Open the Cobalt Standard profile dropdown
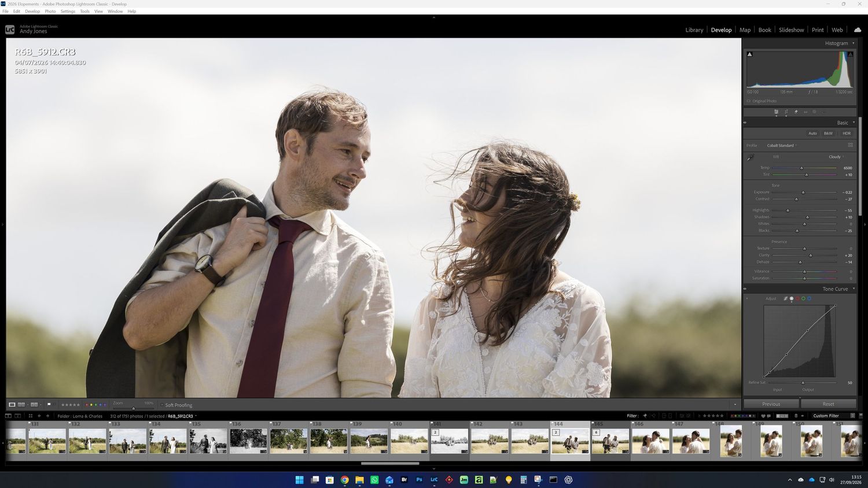 782,145
